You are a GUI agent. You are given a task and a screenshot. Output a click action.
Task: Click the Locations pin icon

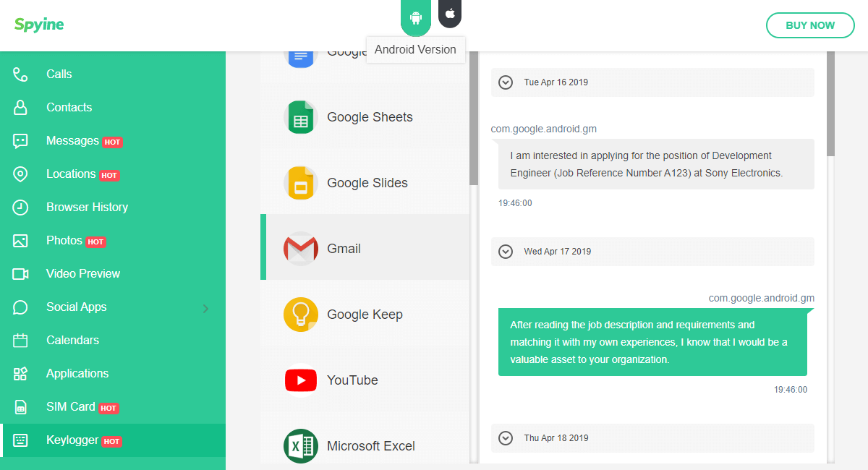click(x=20, y=174)
